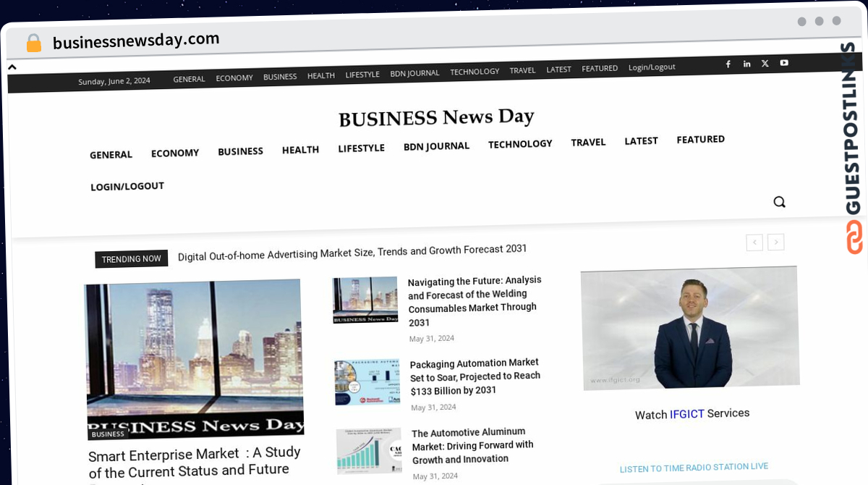
Task: Click the search magnifier icon
Action: point(779,202)
